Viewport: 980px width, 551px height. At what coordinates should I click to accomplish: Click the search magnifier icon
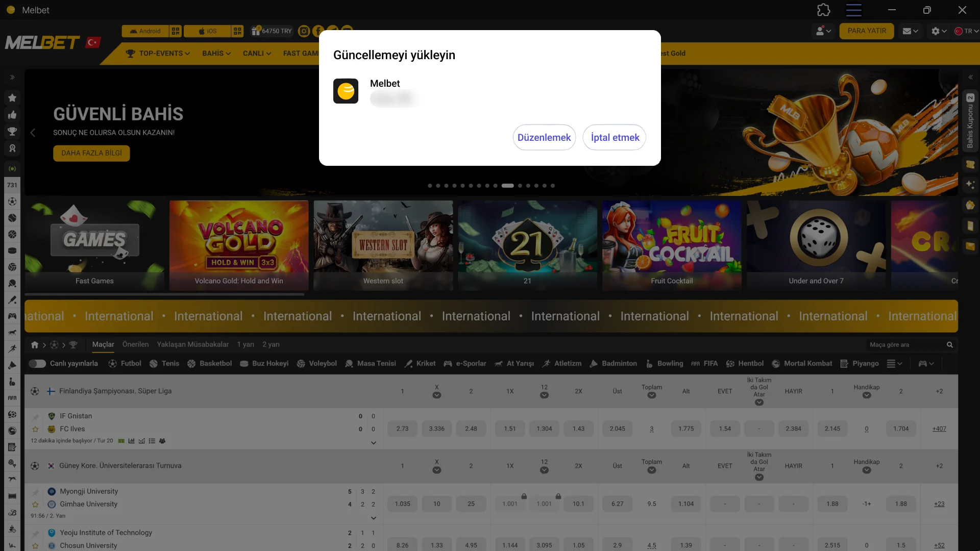pyautogui.click(x=950, y=345)
